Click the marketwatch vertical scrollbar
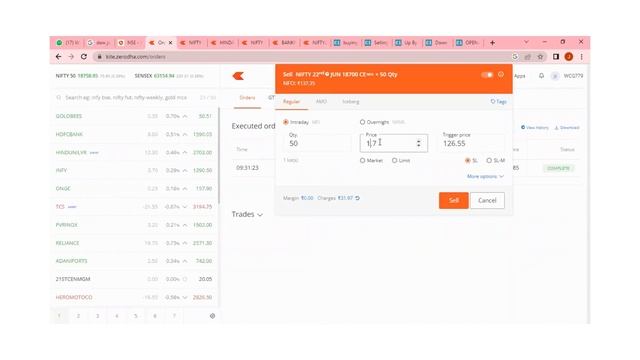Screen dimensions: 640x360 pyautogui.click(x=219, y=155)
